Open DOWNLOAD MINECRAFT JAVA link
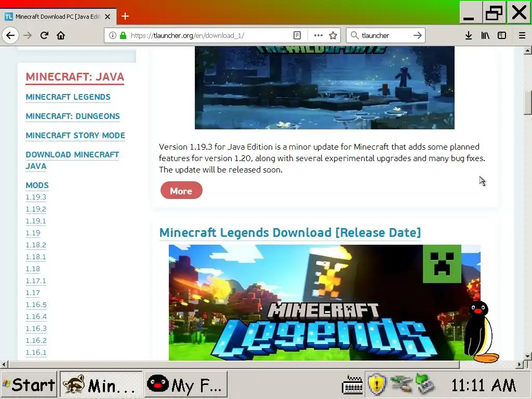The width and height of the screenshot is (532, 399). pos(72,160)
